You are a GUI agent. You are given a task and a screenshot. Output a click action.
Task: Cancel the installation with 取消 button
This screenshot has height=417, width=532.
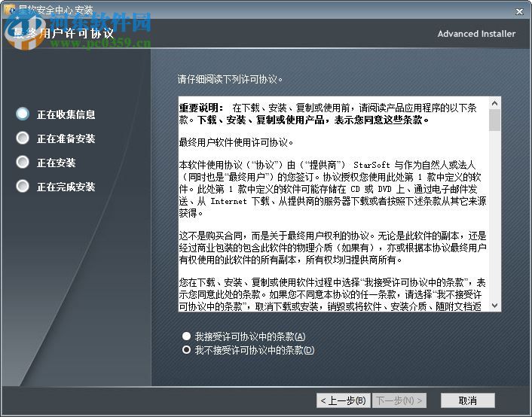click(x=467, y=400)
